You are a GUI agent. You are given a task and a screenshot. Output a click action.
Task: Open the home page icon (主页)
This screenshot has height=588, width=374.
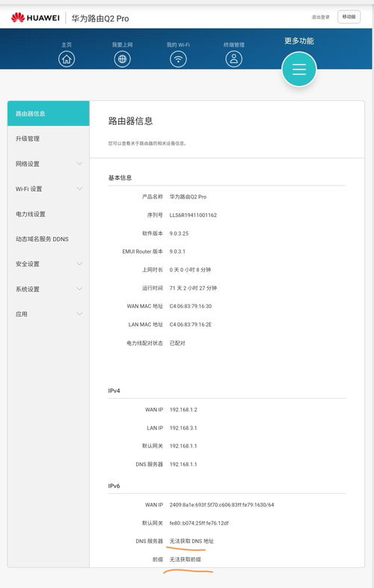tap(67, 59)
